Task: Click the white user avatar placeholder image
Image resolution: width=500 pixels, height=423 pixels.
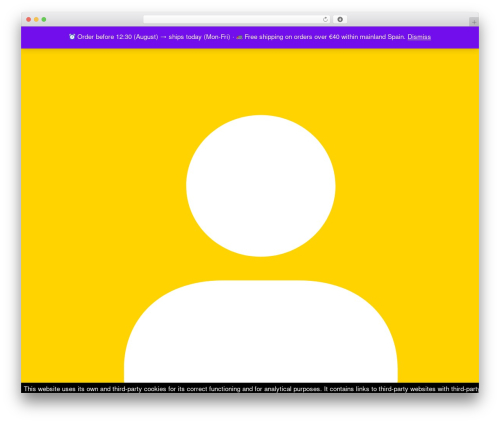Action: [x=261, y=249]
